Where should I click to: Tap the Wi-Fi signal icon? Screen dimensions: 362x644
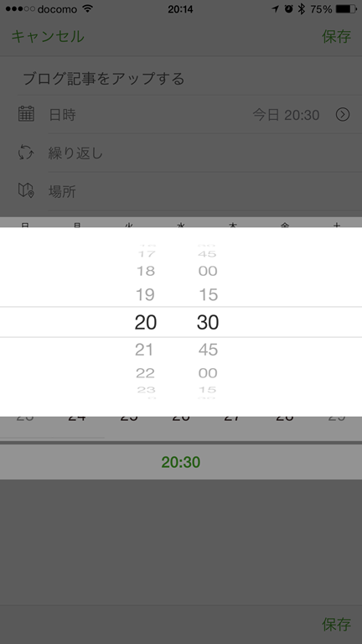click(x=87, y=9)
